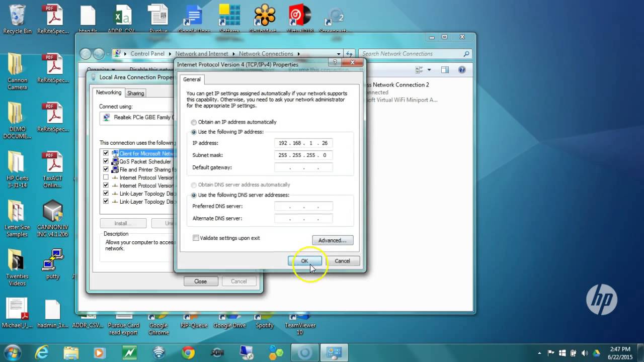This screenshot has height=362, width=644.
Task: Expand the arrow after Network Connections breadcrumb
Action: [x=298, y=54]
